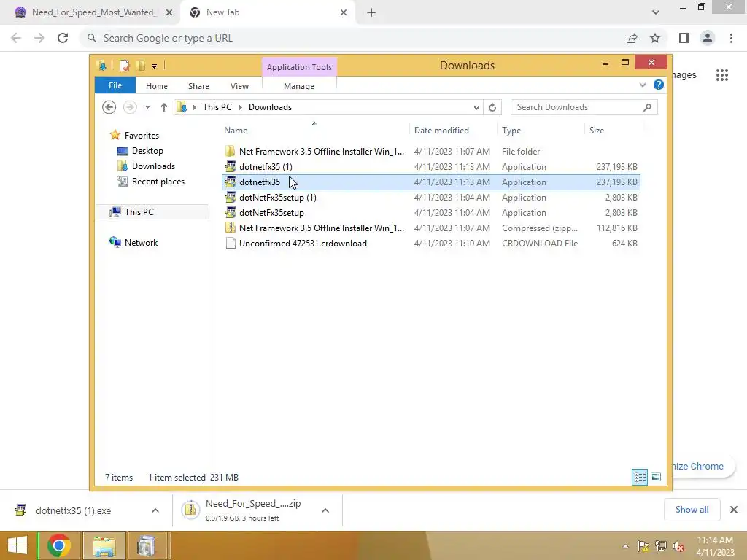This screenshot has width=747, height=560.
Task: Switch to details view layout icon
Action: tap(640, 477)
